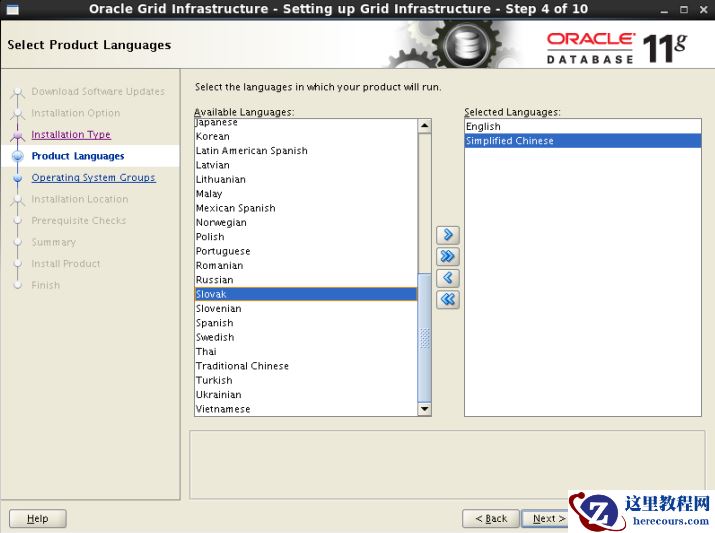The image size is (715, 533).
Task: Select Thai in Available Languages
Action: point(306,352)
